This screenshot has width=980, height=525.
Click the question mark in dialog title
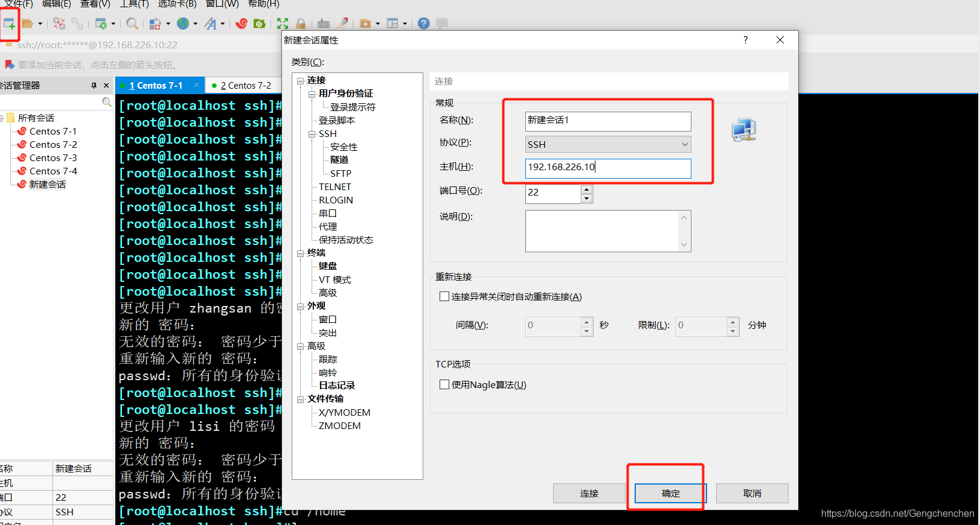(x=745, y=40)
